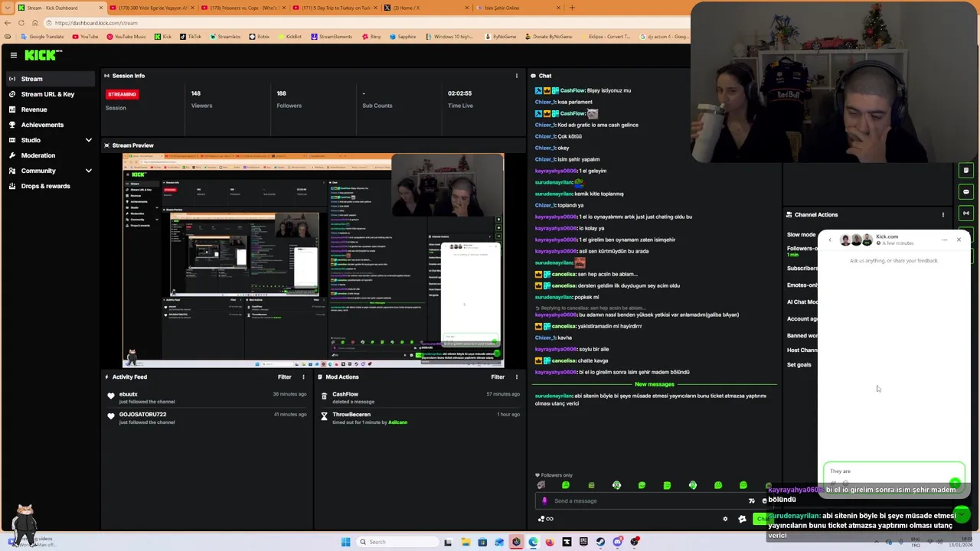Open Channel Actions three-dot menu
Viewport: 980px width, 551px height.
[942, 214]
